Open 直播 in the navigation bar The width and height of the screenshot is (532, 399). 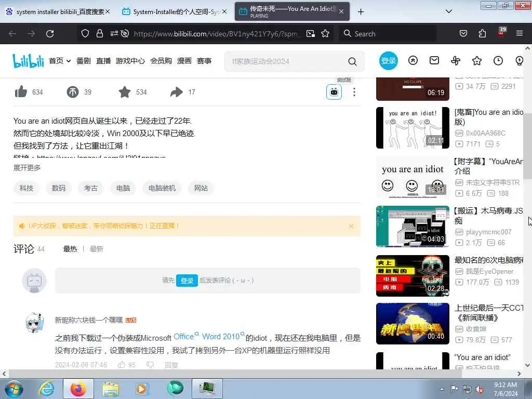[103, 61]
